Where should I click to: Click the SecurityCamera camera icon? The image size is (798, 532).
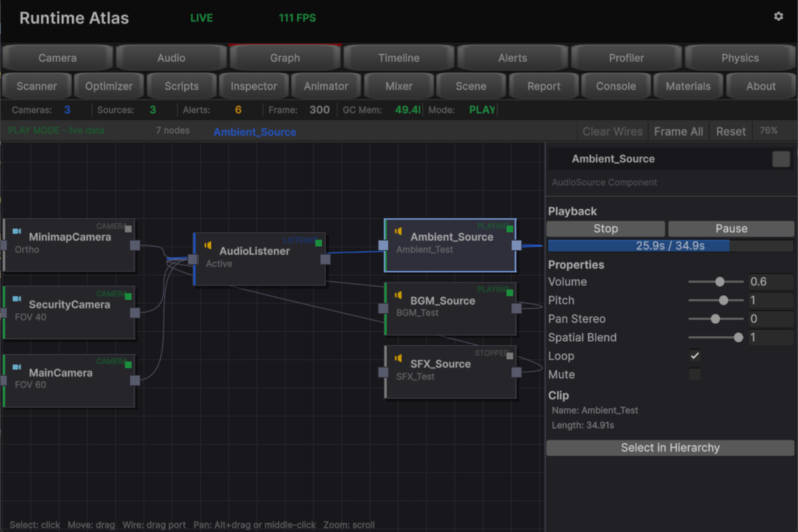coord(17,299)
